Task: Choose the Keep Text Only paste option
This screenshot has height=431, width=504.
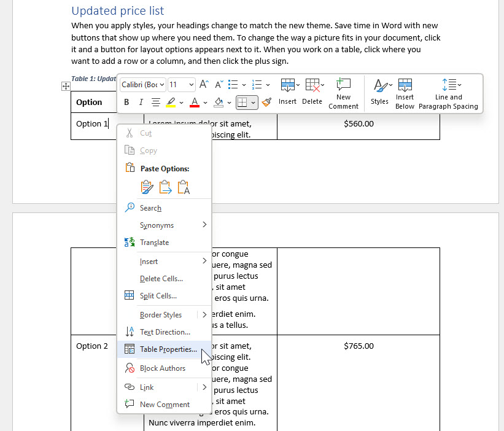Action: point(184,187)
